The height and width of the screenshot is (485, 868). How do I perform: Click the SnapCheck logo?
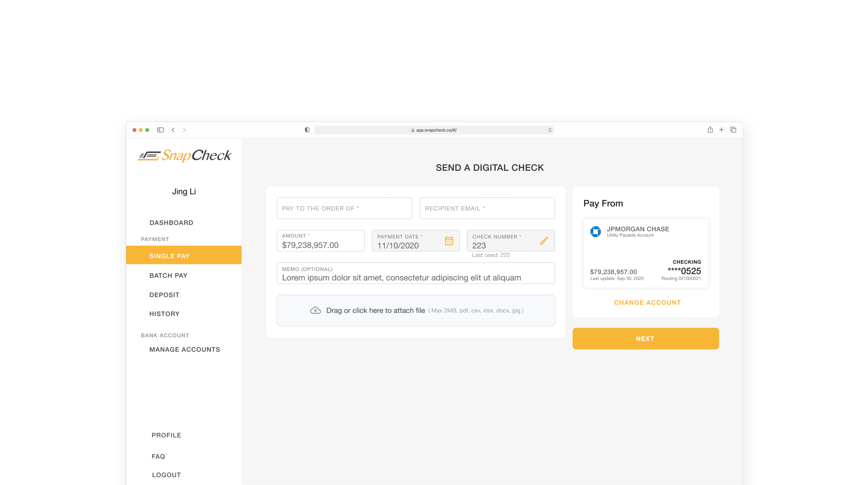click(x=184, y=156)
